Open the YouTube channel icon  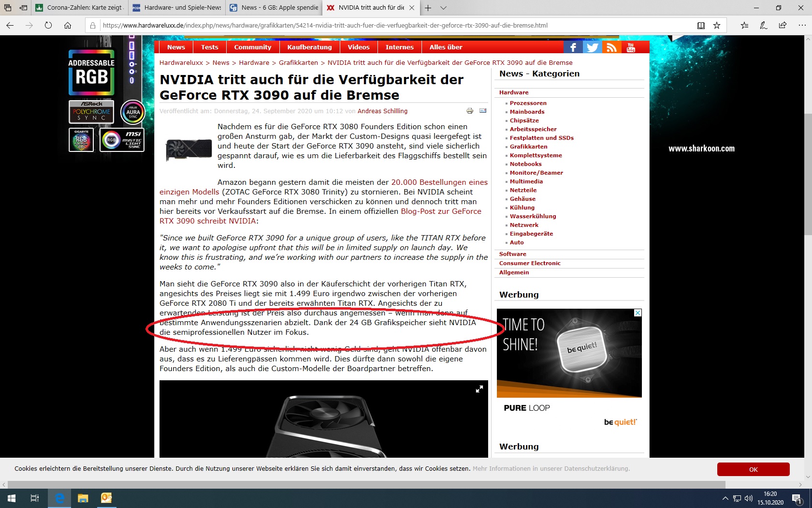pos(631,47)
